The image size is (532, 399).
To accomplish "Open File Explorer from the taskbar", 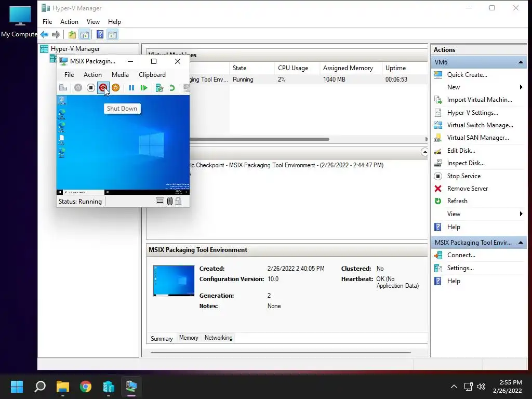I will pyautogui.click(x=63, y=387).
